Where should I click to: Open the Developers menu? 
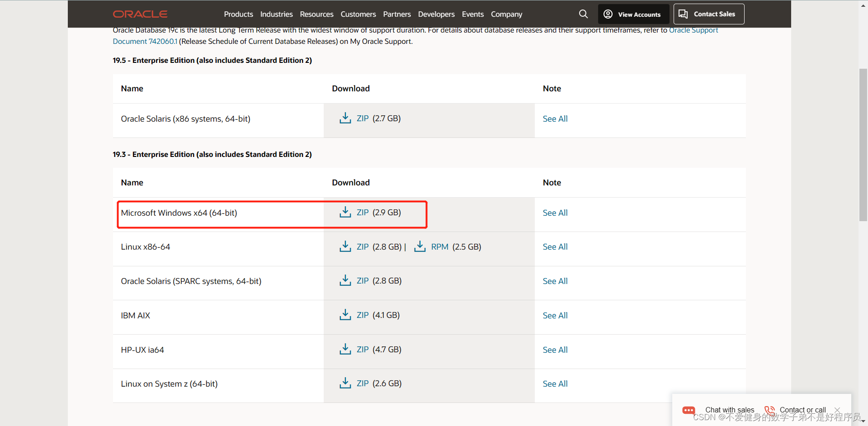[x=436, y=14]
